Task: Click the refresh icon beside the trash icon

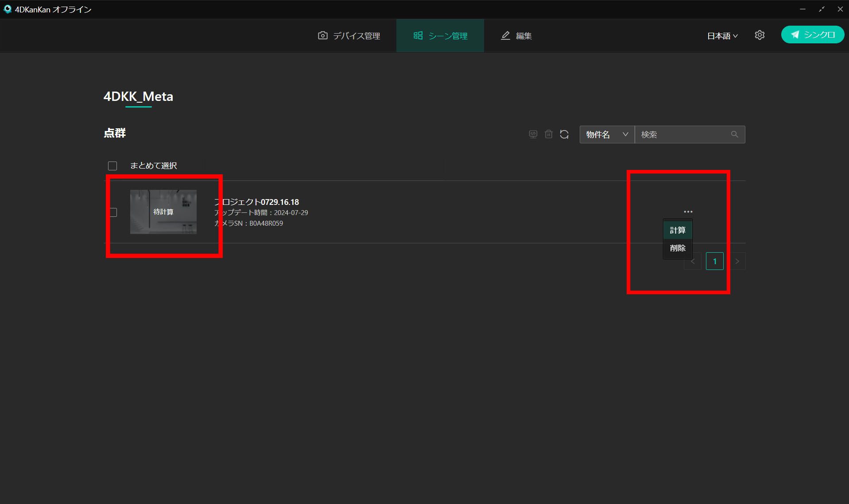Action: (564, 134)
